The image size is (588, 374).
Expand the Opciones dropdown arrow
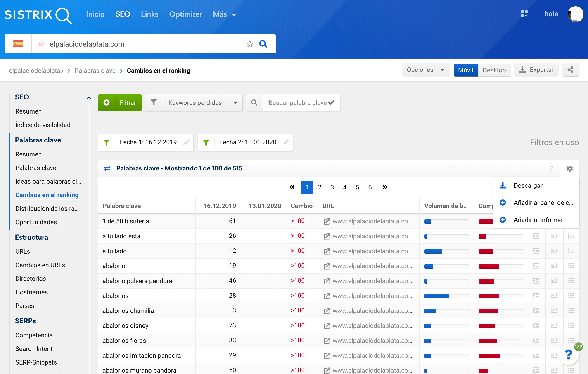tap(443, 70)
